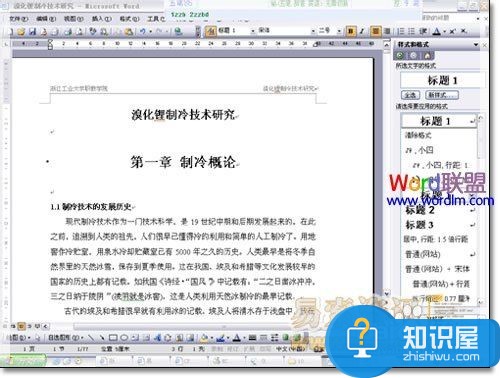Image resolution: width=500 pixels, height=378 pixels.
Task: Apply subscript x₂ formatting
Action: [464, 31]
